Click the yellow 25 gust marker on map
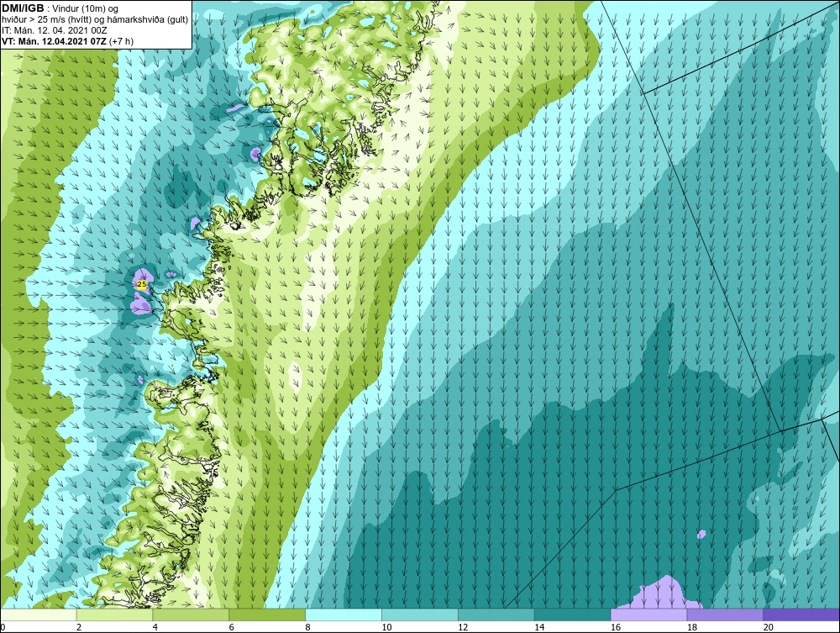The width and height of the screenshot is (840, 633). 142,285
